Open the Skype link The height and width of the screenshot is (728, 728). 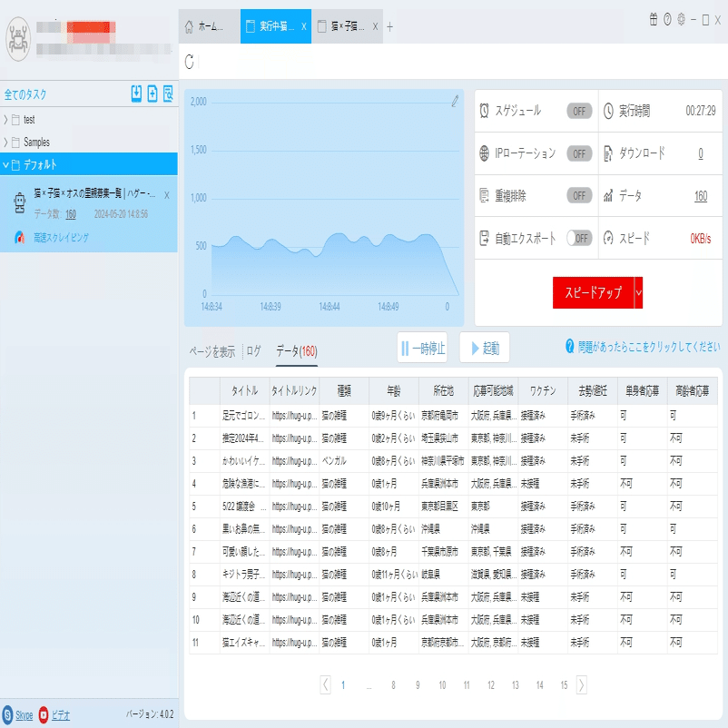25,715
